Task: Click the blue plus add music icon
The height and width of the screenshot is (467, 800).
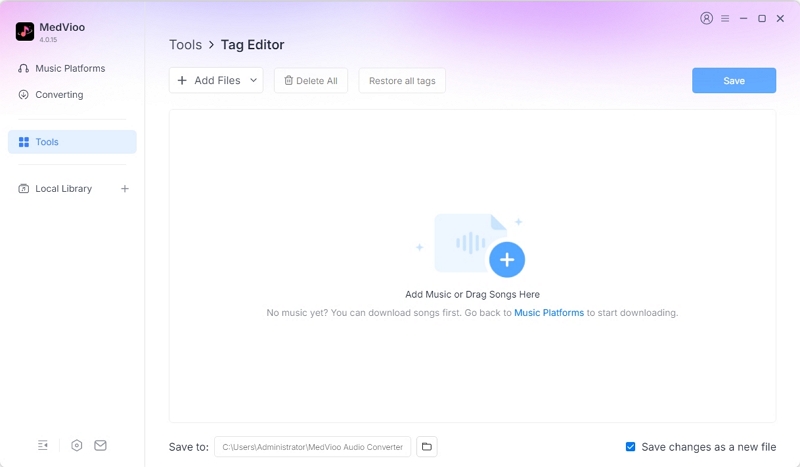Action: coord(507,260)
